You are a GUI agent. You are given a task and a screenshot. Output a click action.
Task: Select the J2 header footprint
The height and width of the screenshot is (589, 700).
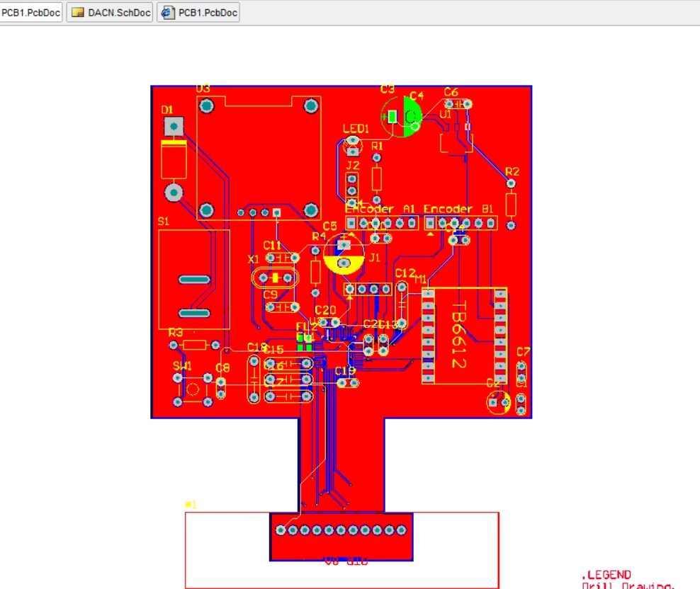pos(352,191)
